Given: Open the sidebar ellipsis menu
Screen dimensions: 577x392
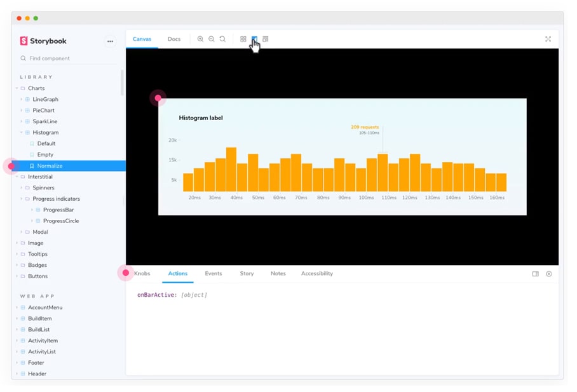Looking at the screenshot, I should click(110, 41).
